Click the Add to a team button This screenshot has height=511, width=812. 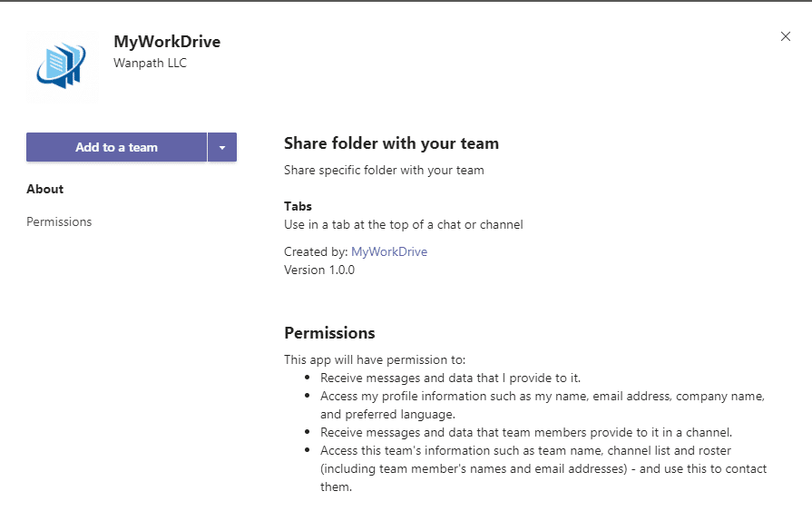pos(116,147)
